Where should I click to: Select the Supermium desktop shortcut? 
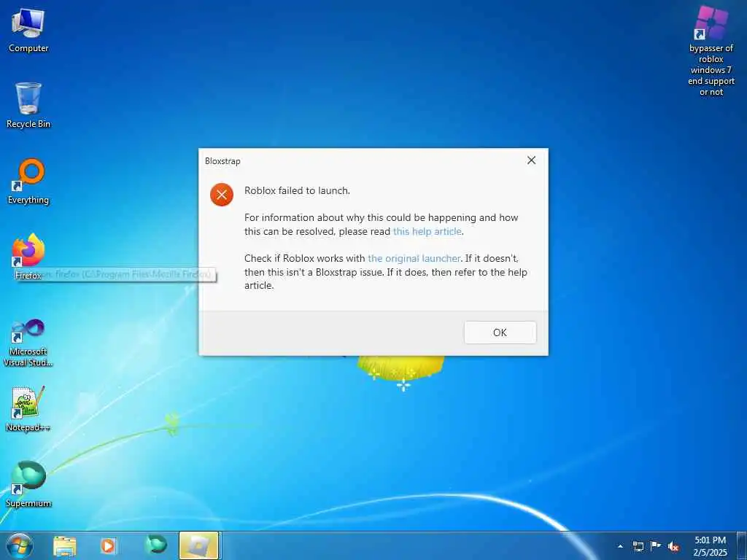pyautogui.click(x=28, y=484)
